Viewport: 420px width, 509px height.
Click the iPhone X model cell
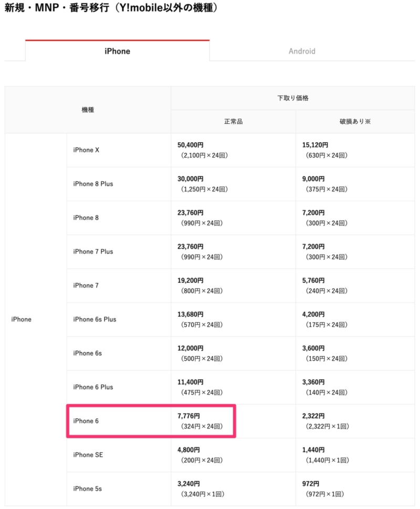(119, 150)
